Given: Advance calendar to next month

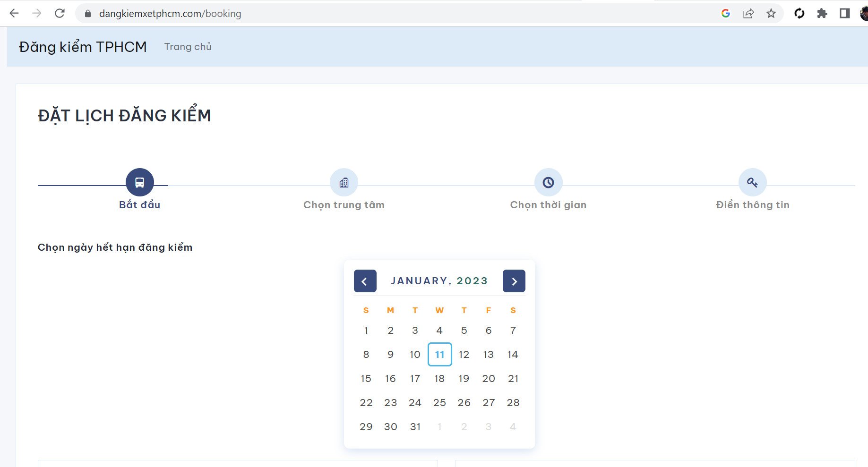Looking at the screenshot, I should click(x=514, y=281).
